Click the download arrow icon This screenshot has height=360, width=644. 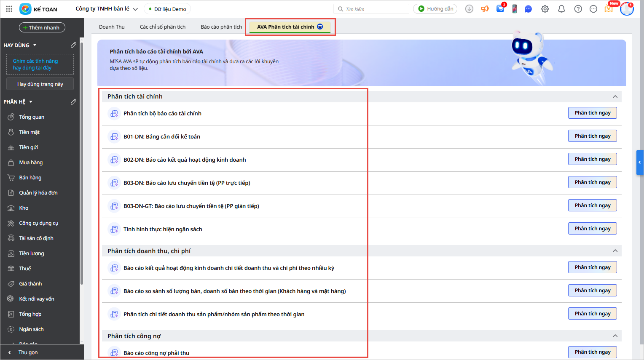coord(469,9)
